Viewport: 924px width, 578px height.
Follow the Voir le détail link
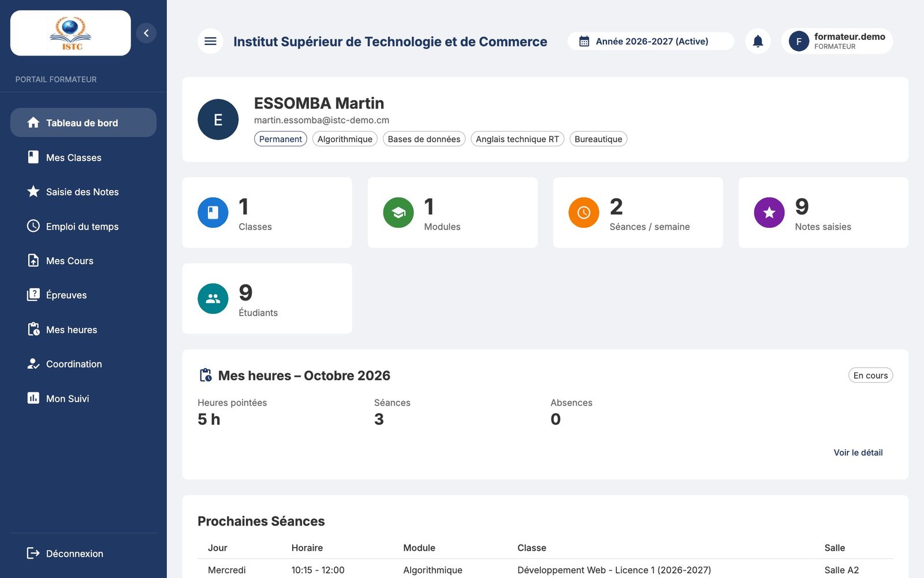[x=858, y=453]
